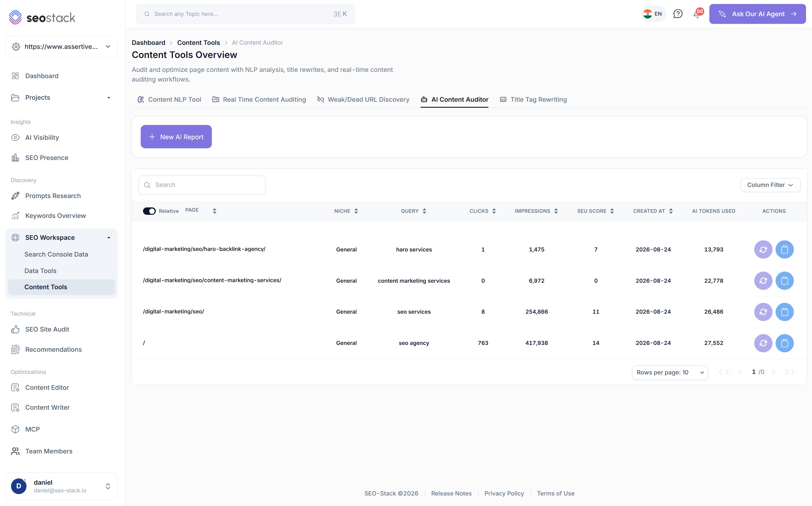Click the seostack logo
The image size is (812, 506).
coord(42,17)
